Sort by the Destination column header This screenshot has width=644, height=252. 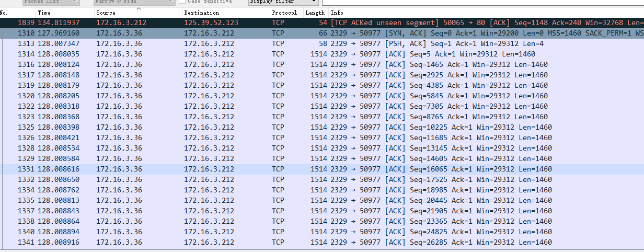[226, 12]
